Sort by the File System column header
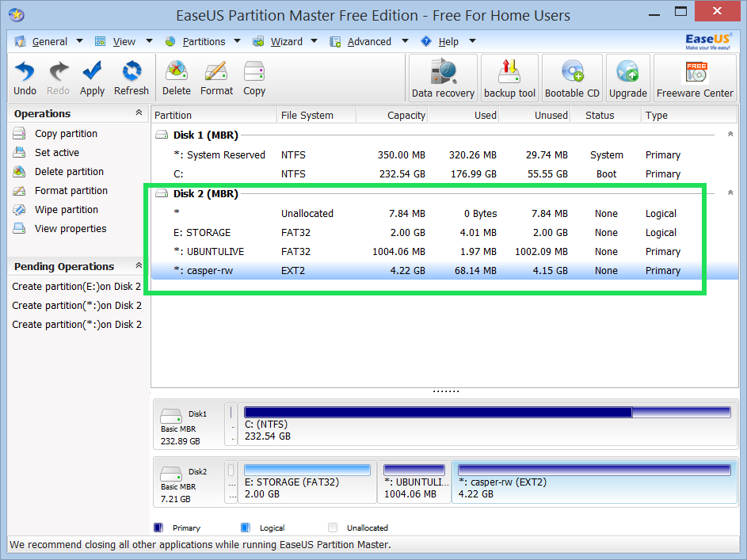This screenshot has width=747, height=560. click(x=317, y=115)
